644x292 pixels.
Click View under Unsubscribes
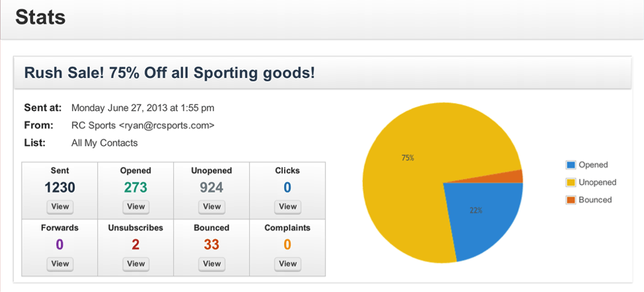coord(136,263)
